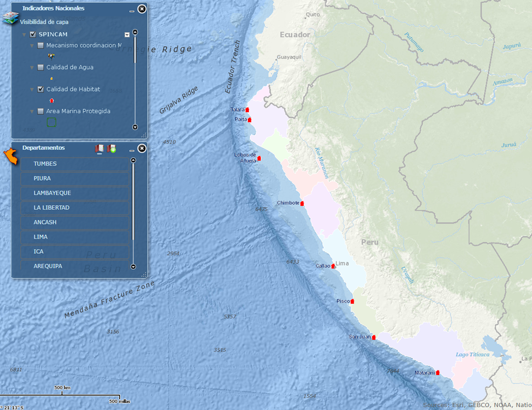Click the stacked layers icon in Indicadores Nacionales
The height and width of the screenshot is (410, 532).
(x=10, y=18)
